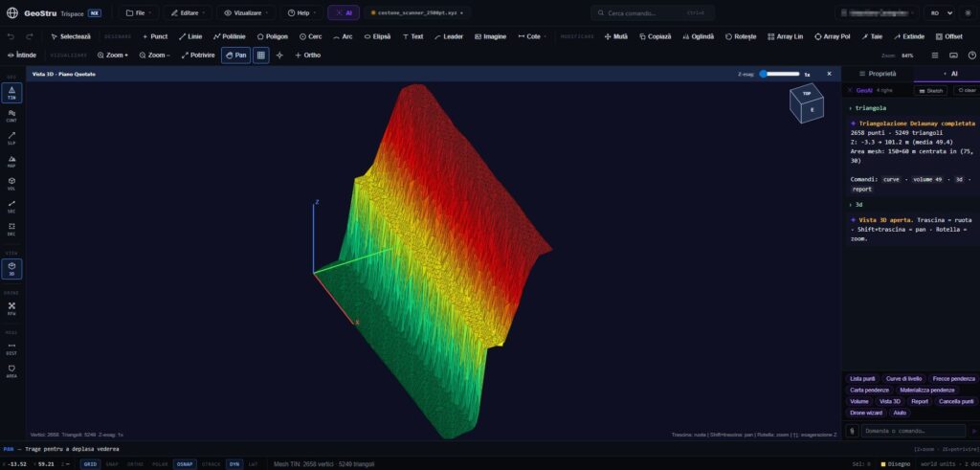Image resolution: width=980 pixels, height=470 pixels.
Task: Click the Curve di livello chip
Action: tap(903, 379)
